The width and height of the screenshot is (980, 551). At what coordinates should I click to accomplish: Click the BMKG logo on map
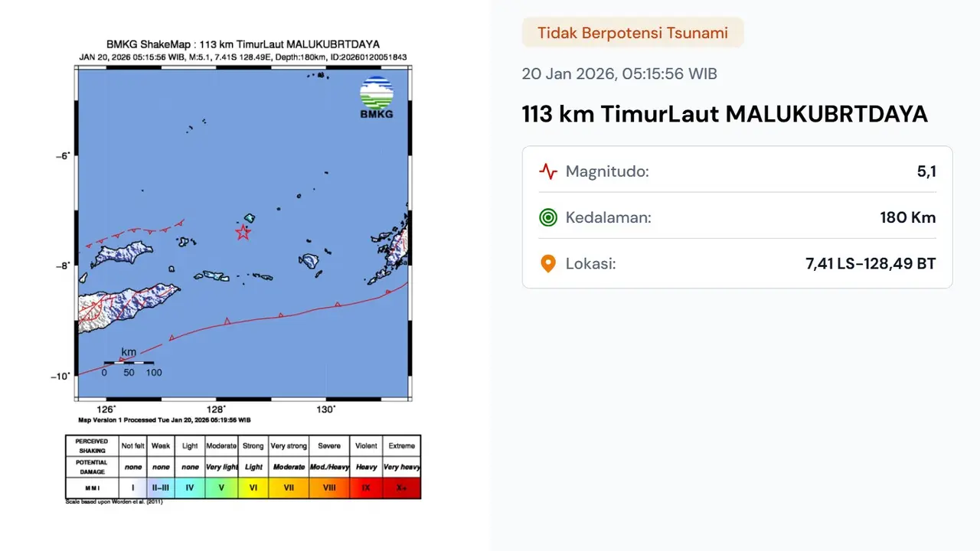coord(377,98)
